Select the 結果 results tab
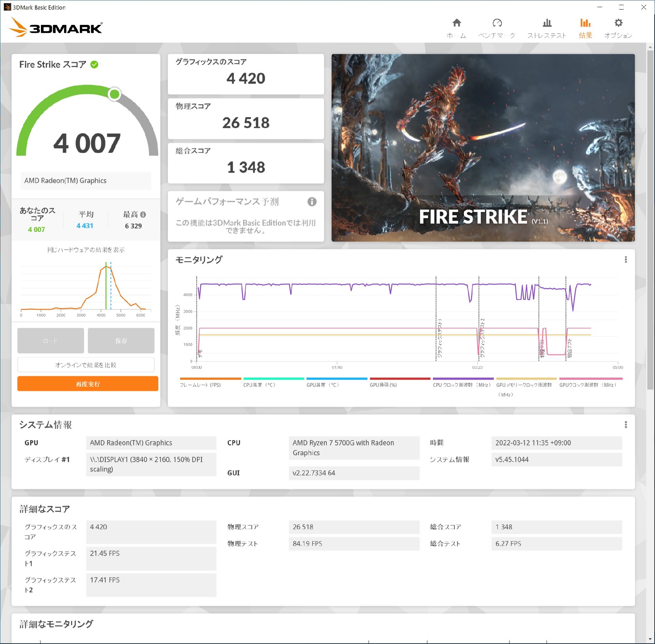655x644 pixels. click(x=585, y=28)
